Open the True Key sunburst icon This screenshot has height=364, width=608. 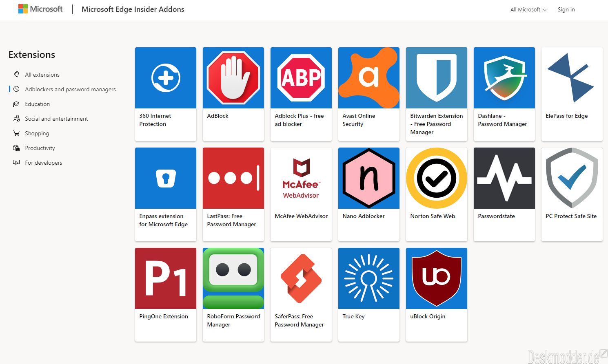[369, 278]
